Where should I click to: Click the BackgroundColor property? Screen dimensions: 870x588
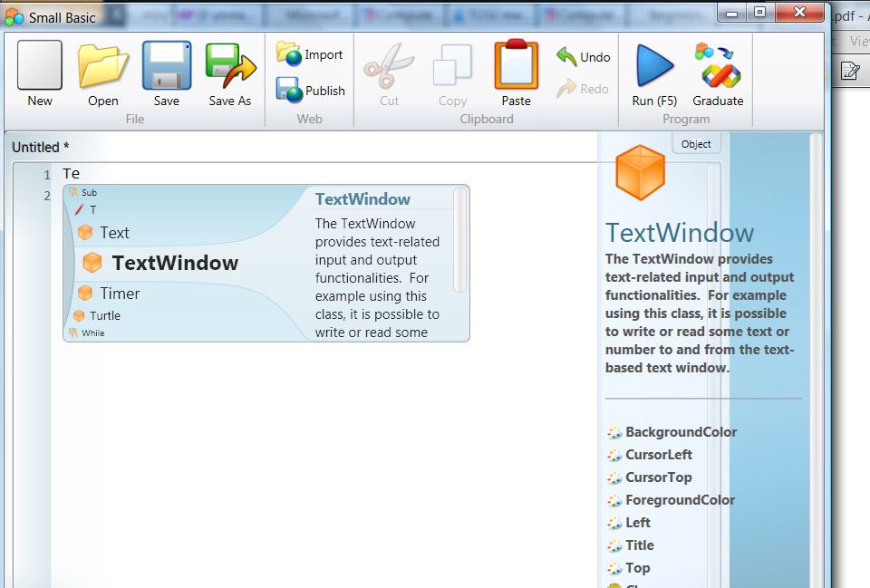coord(672,432)
